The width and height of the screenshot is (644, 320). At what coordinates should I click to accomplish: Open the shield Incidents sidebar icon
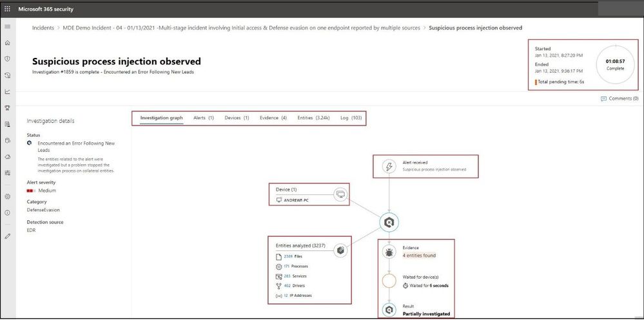[7, 59]
